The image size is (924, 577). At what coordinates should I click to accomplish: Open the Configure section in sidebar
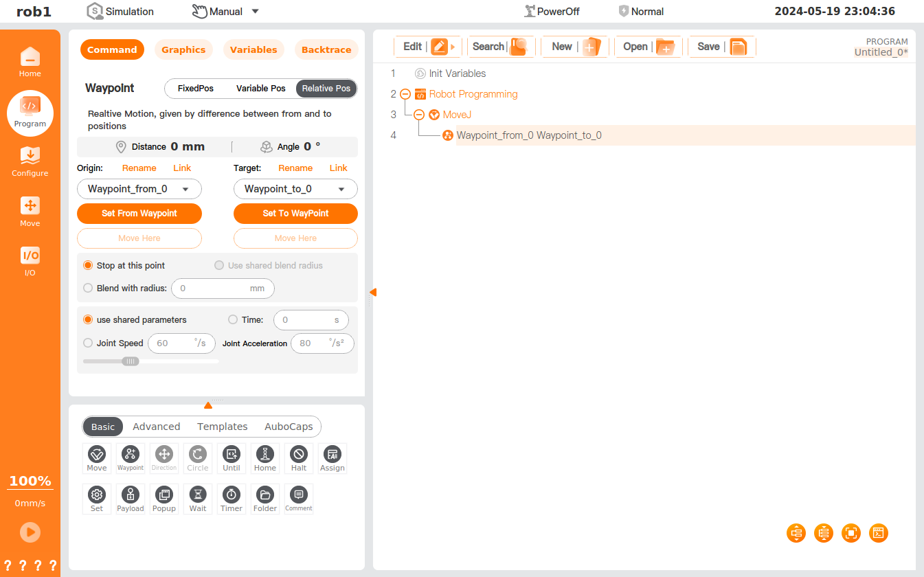(x=30, y=161)
